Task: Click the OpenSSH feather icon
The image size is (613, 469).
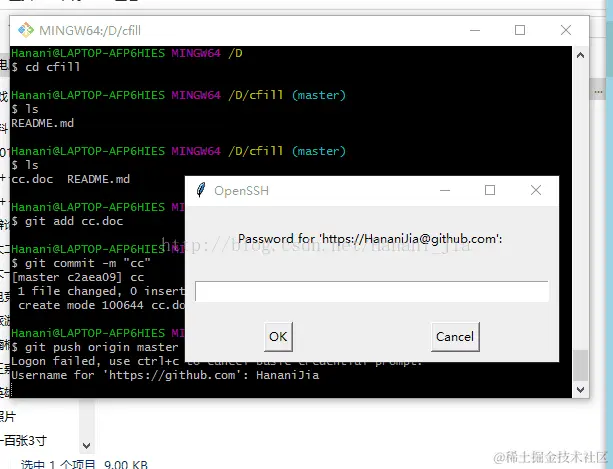Action: [x=201, y=190]
